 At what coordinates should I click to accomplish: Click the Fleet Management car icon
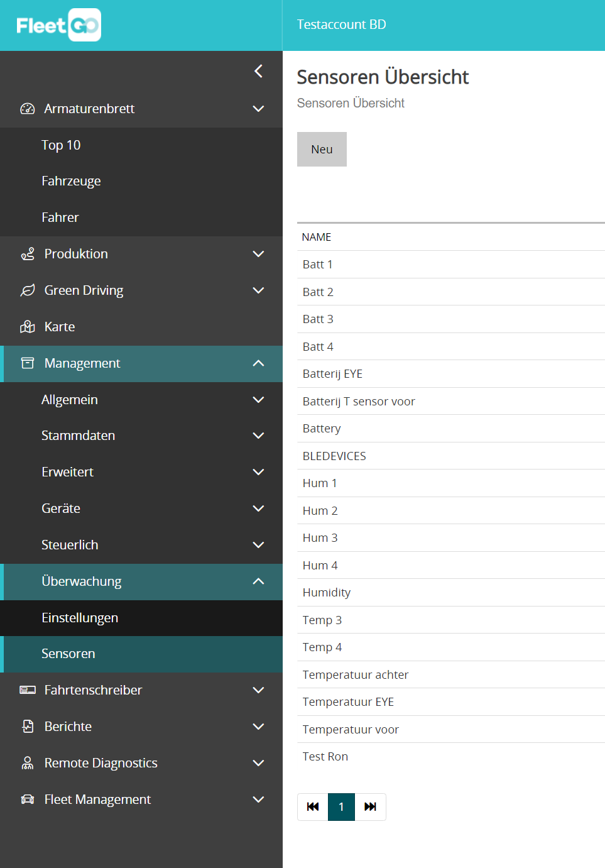pos(28,799)
